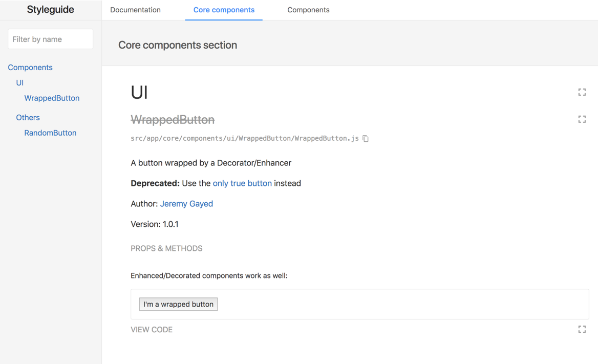Open isolated view of the WrappedButton component
The width and height of the screenshot is (598, 364).
pos(582,119)
